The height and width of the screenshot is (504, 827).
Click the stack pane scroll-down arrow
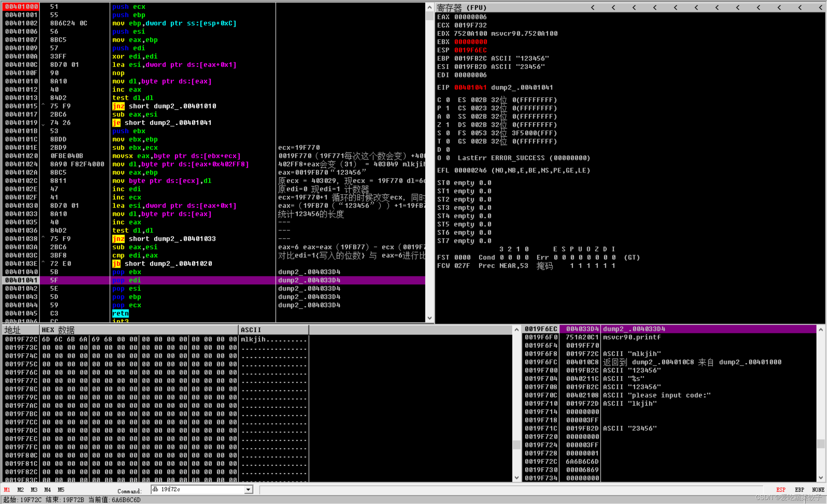[x=821, y=478]
